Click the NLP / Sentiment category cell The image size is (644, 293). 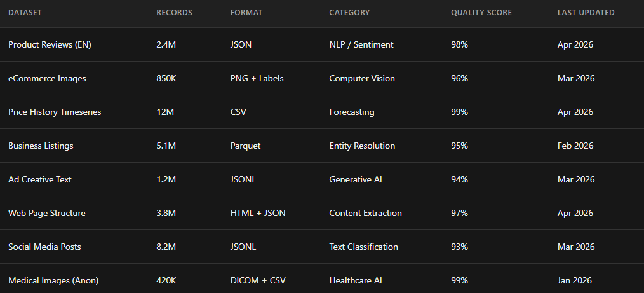(361, 44)
